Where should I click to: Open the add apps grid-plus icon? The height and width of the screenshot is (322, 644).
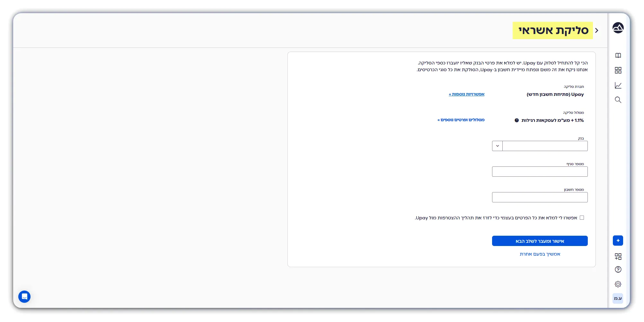coord(618,256)
